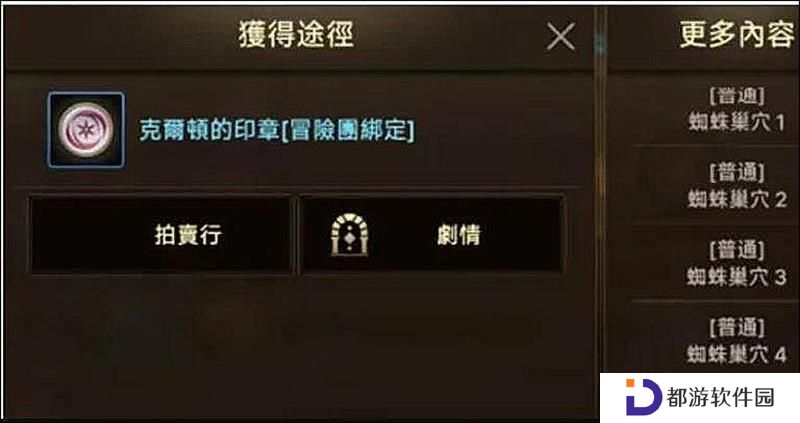Viewport: 800px width, 423px height.
Task: Click the [普通] tag above 蜘蛛巢穴 1
Action: pyautogui.click(x=737, y=96)
